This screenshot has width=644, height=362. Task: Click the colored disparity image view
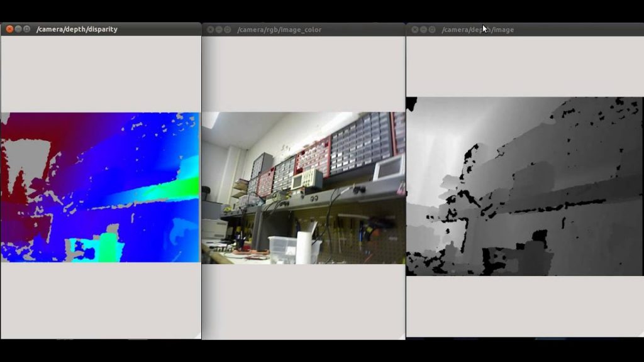click(100, 187)
